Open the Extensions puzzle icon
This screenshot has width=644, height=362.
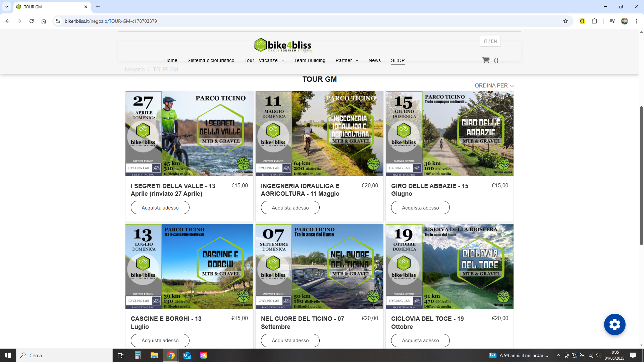pyautogui.click(x=594, y=21)
